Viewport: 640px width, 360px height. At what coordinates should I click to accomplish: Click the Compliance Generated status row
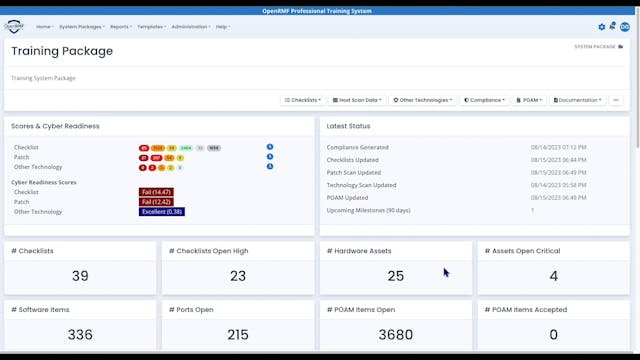coord(475,147)
